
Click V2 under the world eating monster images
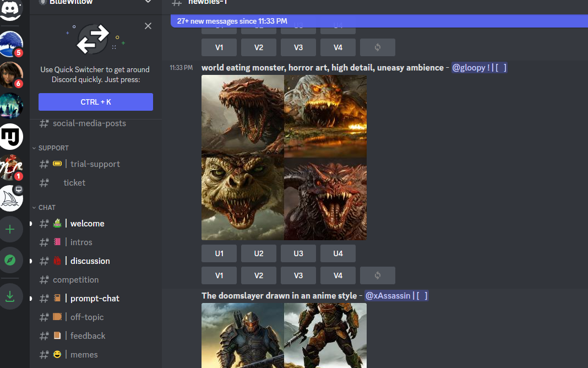pos(259,275)
